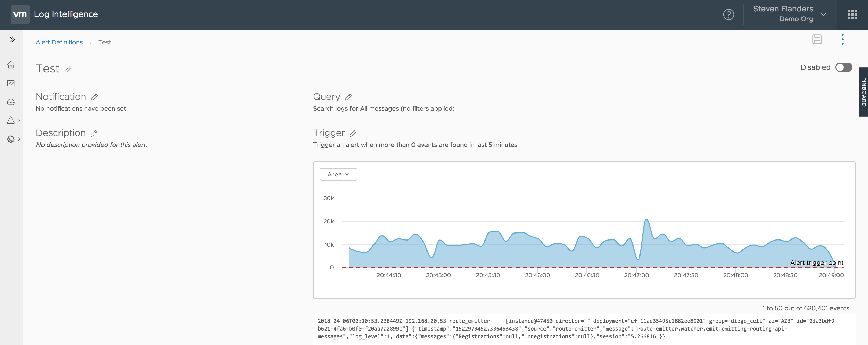This screenshot has width=868, height=345.
Task: Open the PINBOARD side tab
Action: click(x=863, y=92)
